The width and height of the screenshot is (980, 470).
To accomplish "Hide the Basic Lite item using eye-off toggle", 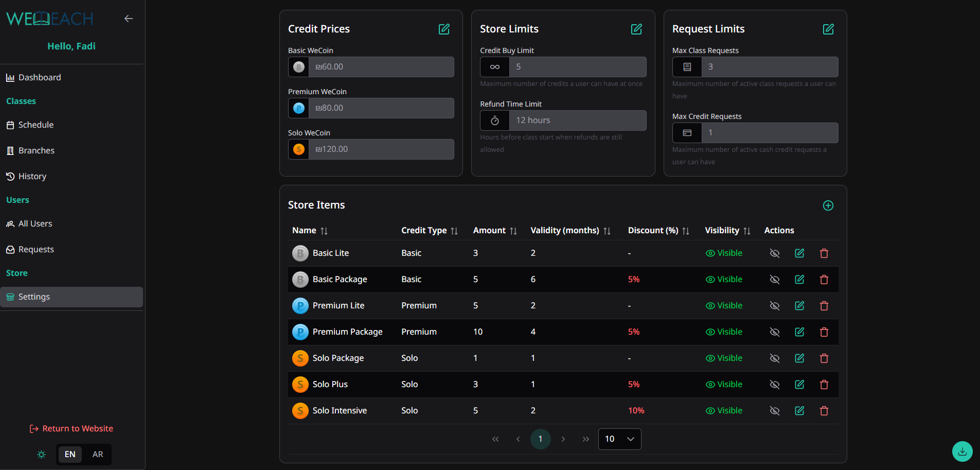I will [x=775, y=253].
